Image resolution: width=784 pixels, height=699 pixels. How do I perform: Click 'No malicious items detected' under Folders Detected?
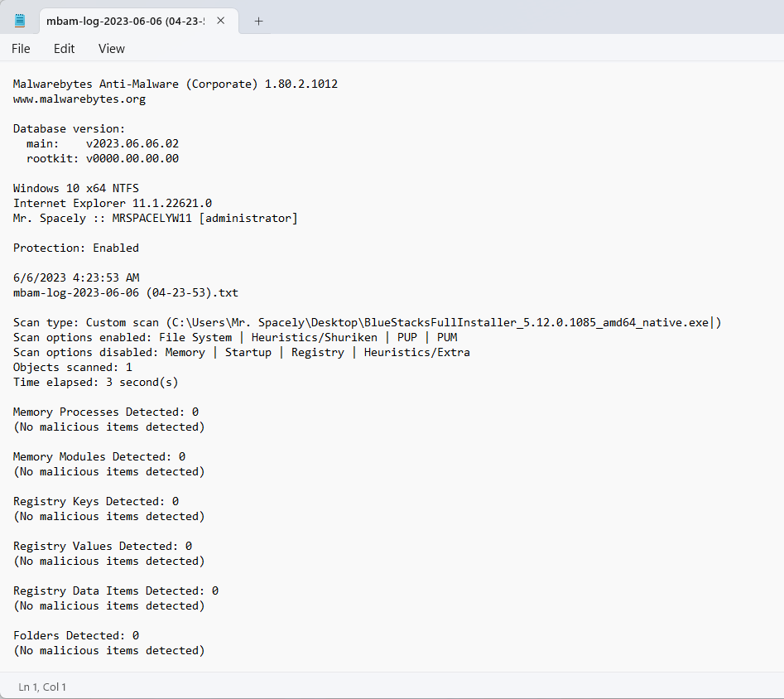tap(109, 650)
